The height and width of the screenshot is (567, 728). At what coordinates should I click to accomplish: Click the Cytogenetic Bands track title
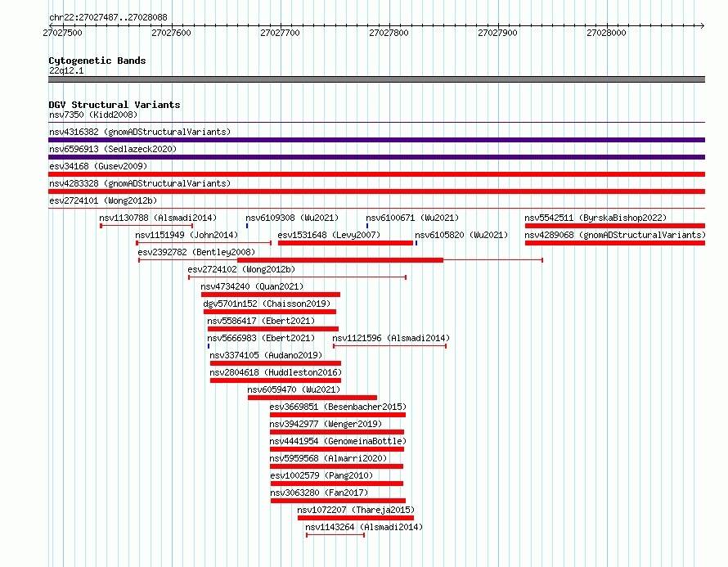click(x=97, y=61)
